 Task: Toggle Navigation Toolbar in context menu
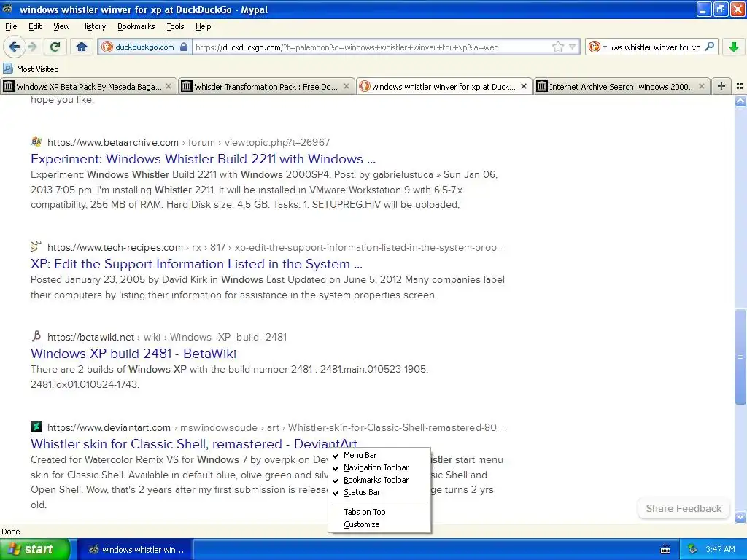pyautogui.click(x=379, y=467)
